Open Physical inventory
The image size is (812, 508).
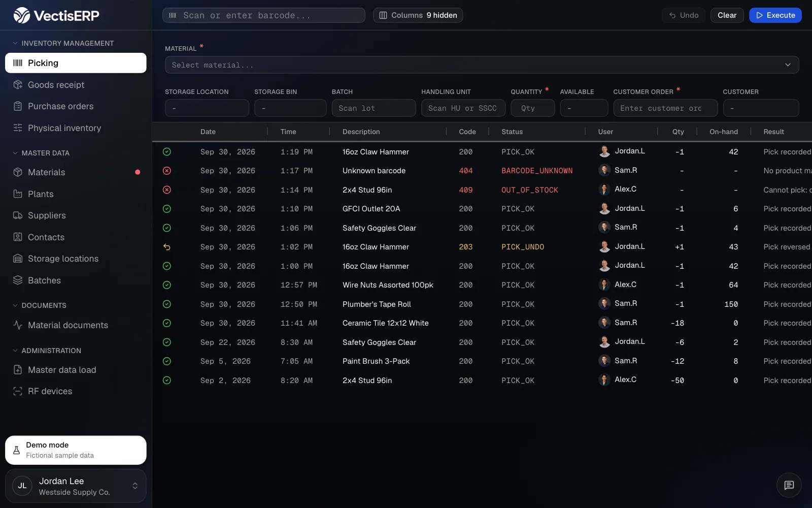coord(76,128)
